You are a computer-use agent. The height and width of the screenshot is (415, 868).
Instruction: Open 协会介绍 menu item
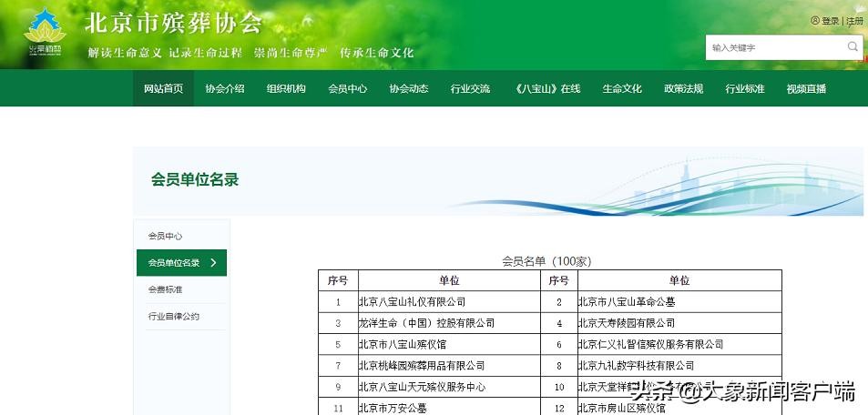(224, 88)
